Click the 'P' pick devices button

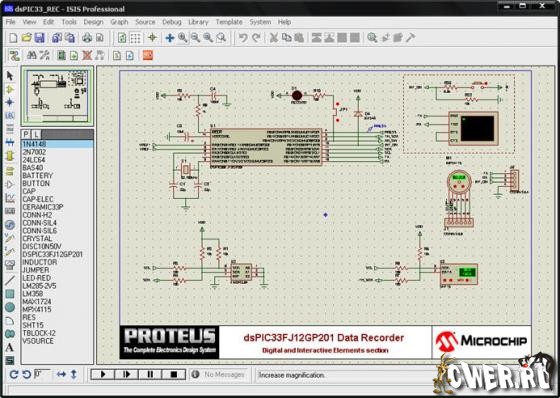coord(26,134)
